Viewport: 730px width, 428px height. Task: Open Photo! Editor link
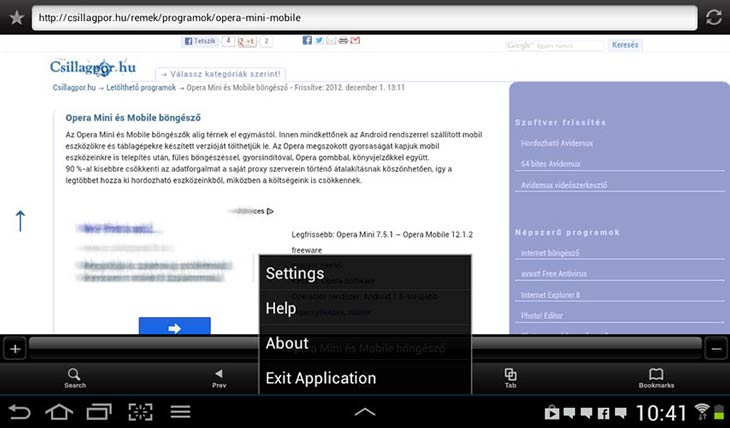(x=542, y=316)
